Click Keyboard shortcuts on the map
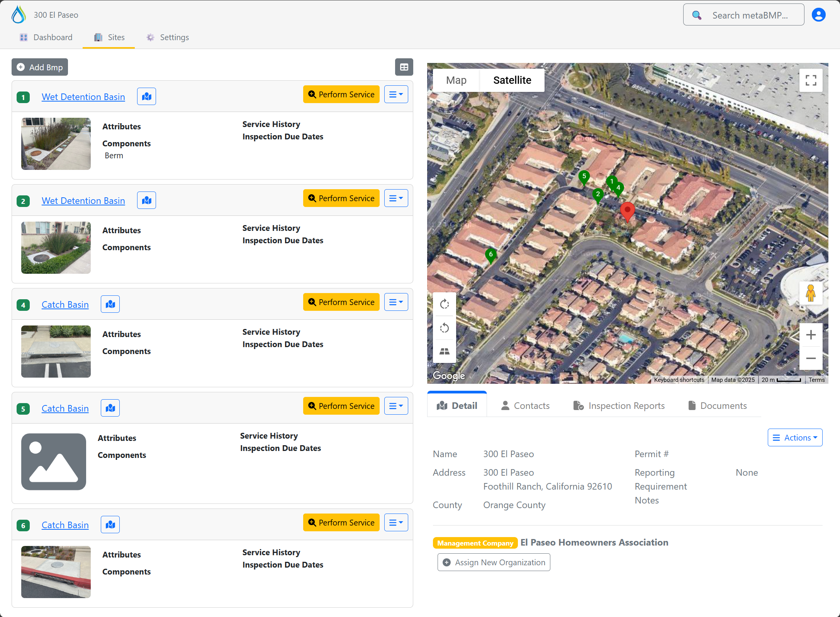The width and height of the screenshot is (840, 617). [679, 380]
